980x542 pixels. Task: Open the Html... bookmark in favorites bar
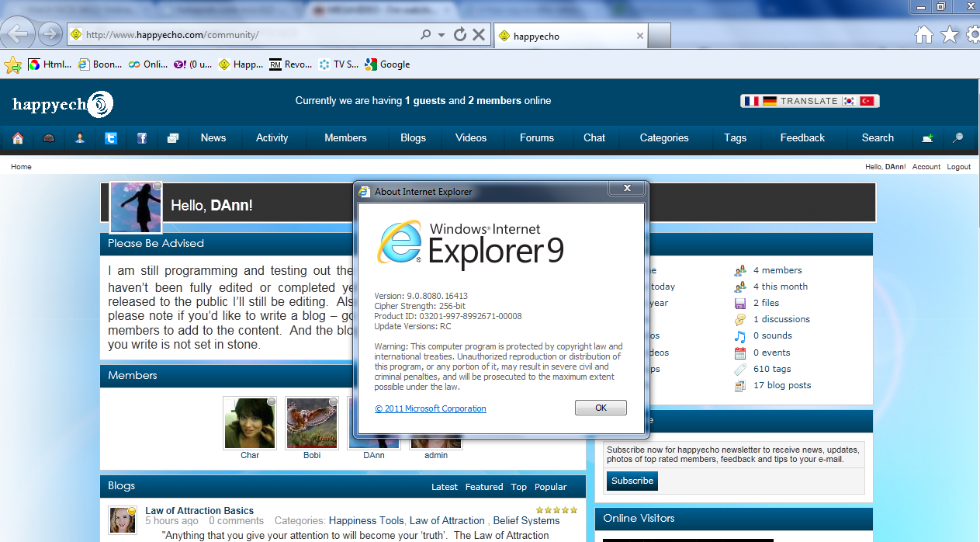(x=50, y=64)
